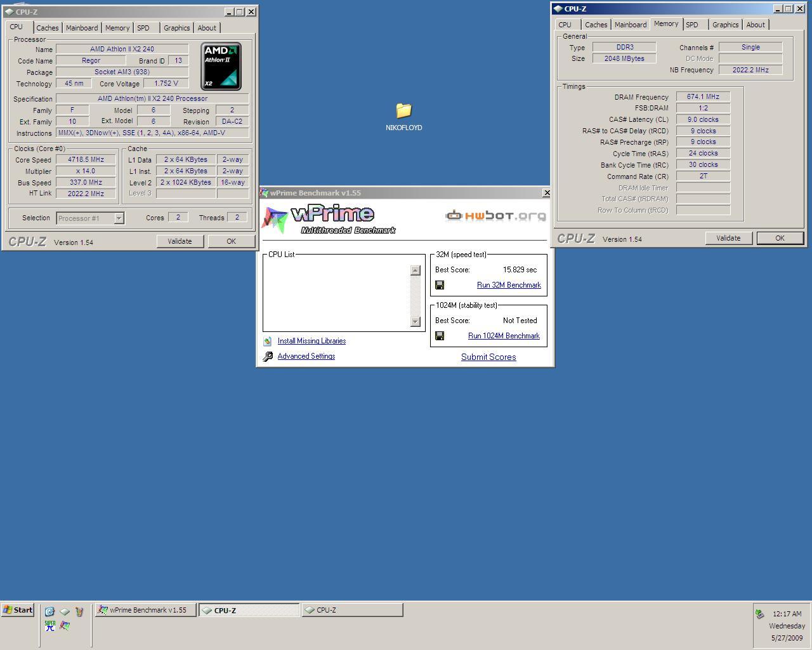Click the Install Missing Libraries icon
Viewport: 812px width, 650px height.
click(268, 341)
